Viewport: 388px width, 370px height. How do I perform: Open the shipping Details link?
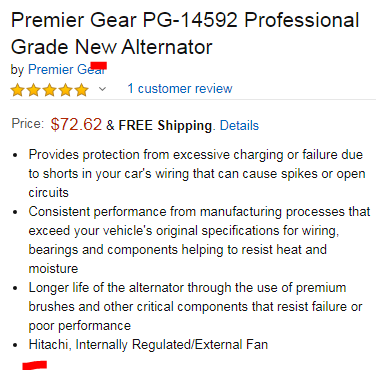point(239,125)
